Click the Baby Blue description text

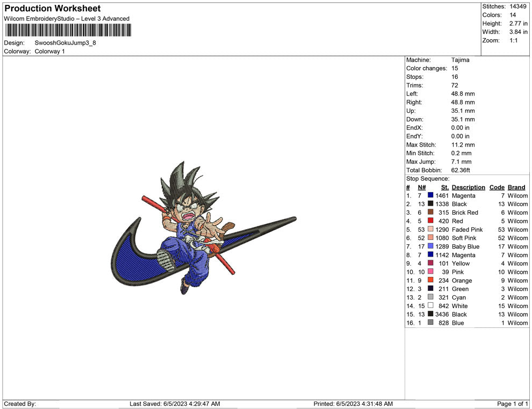tap(465, 246)
